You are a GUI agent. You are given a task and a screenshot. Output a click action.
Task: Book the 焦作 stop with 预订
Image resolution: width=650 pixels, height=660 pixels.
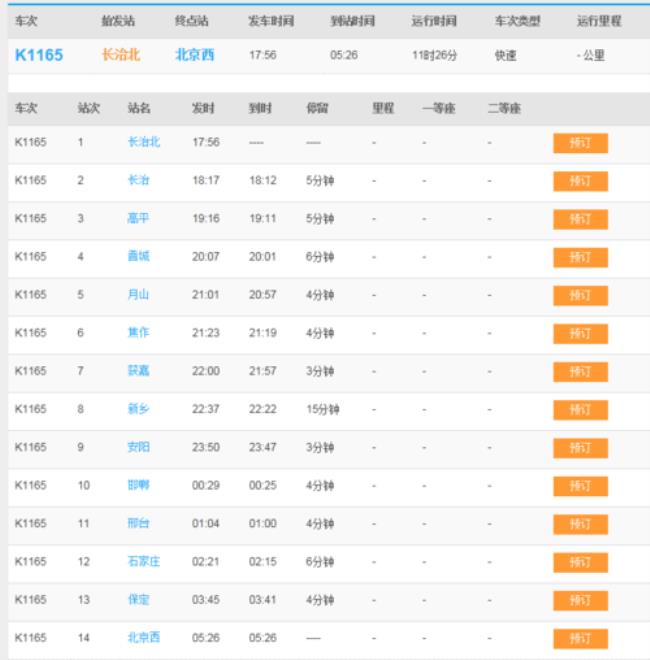pos(580,334)
